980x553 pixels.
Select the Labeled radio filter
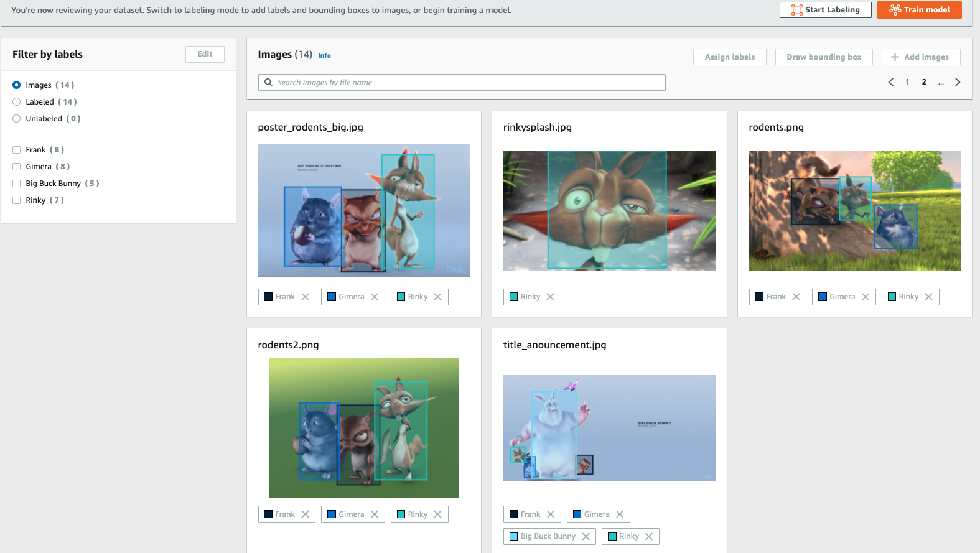(17, 102)
